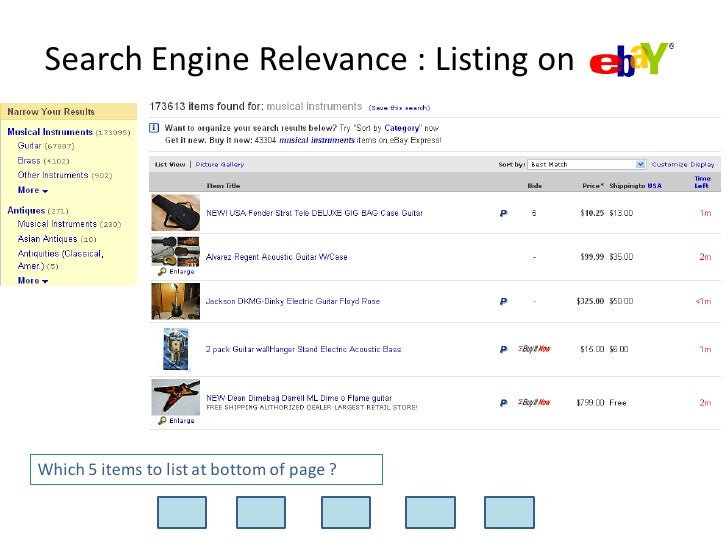Click Buy It Now on wallHanger listing
Image resolution: width=728 pixels, height=546 pixels.
click(x=534, y=349)
